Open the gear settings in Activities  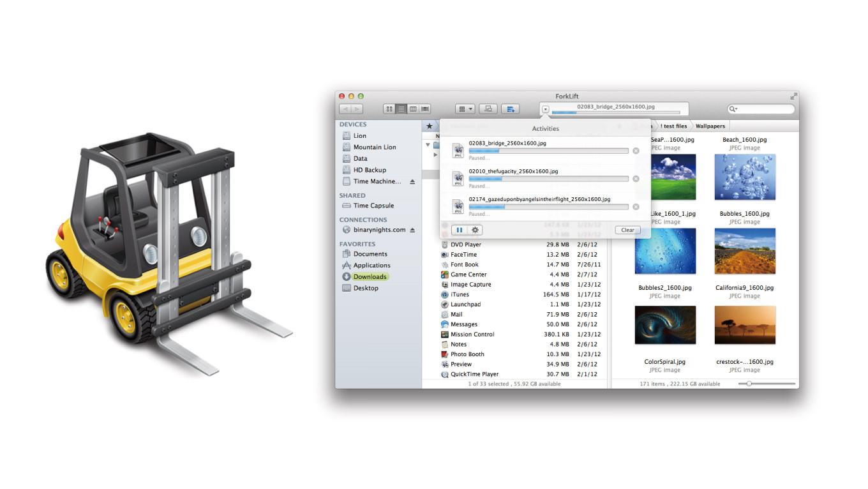(x=475, y=230)
